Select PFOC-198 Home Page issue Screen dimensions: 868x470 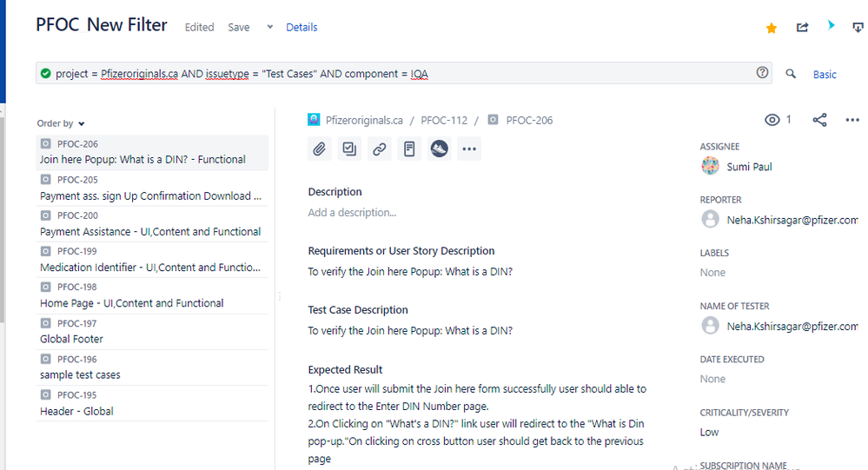(x=152, y=295)
